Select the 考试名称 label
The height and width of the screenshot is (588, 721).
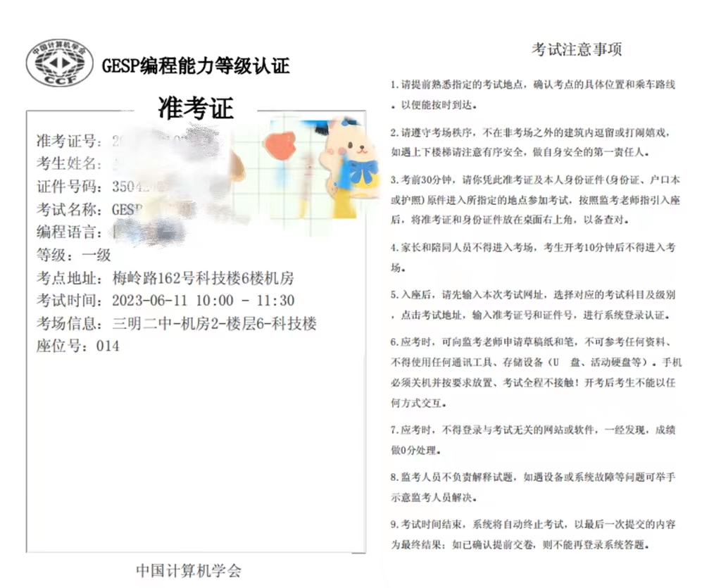tap(70, 209)
